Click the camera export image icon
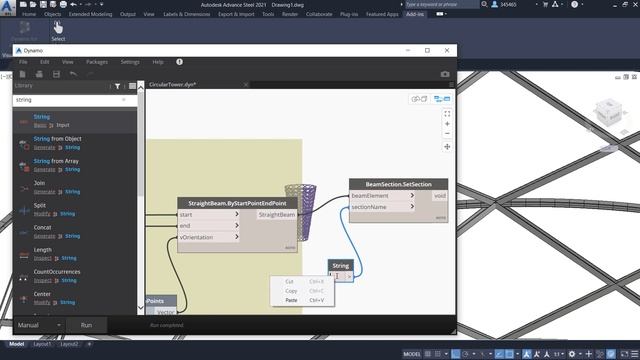Image resolution: width=640 pixels, height=360 pixels. (x=445, y=74)
